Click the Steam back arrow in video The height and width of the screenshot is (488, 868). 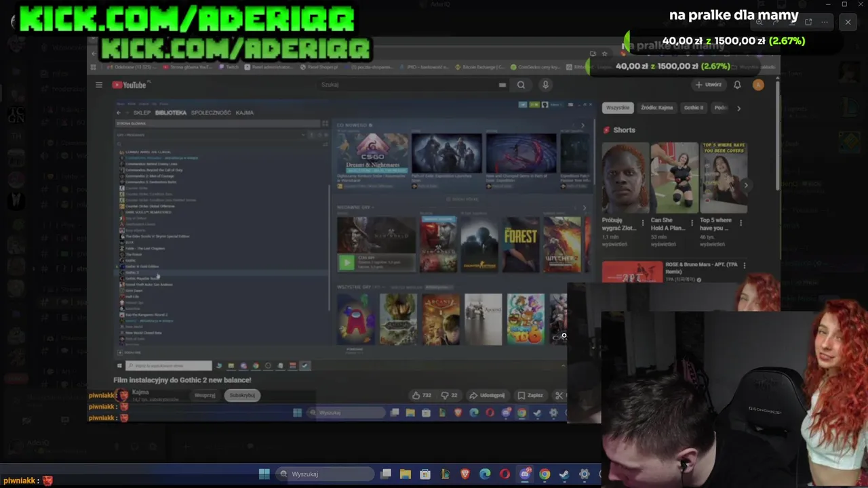tap(119, 113)
